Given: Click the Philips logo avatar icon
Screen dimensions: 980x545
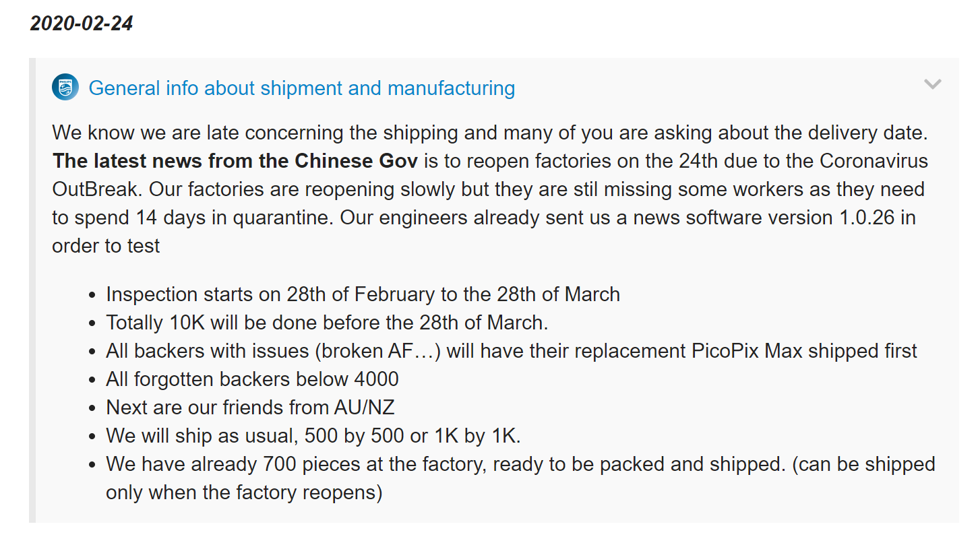Looking at the screenshot, I should click(65, 87).
